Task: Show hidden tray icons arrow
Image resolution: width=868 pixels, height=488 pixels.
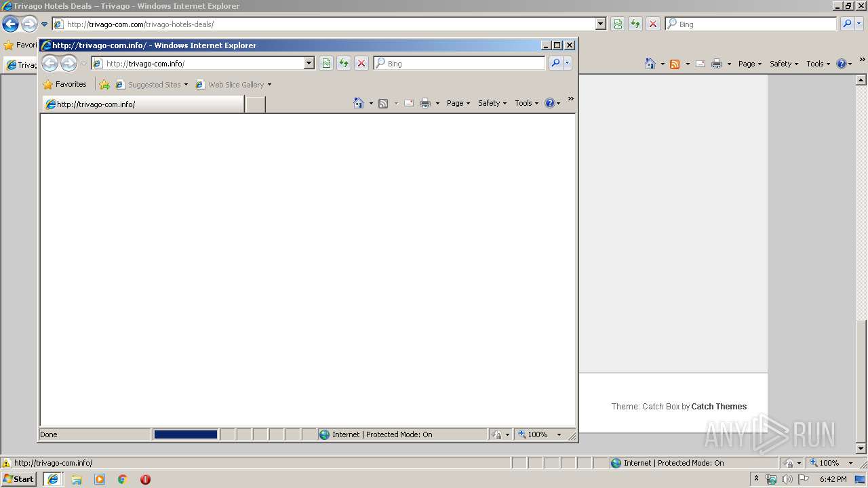Action: [x=756, y=479]
